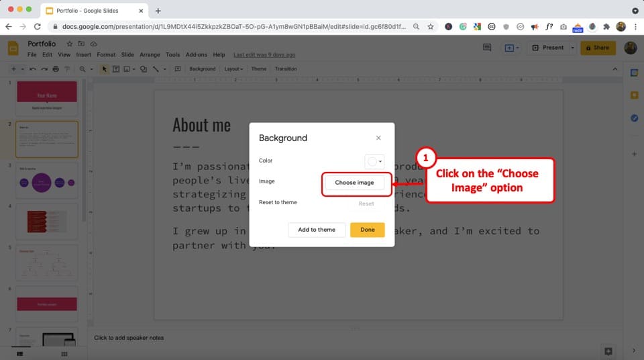Switch to grid view icon
The image size is (644, 360).
[x=64, y=354]
